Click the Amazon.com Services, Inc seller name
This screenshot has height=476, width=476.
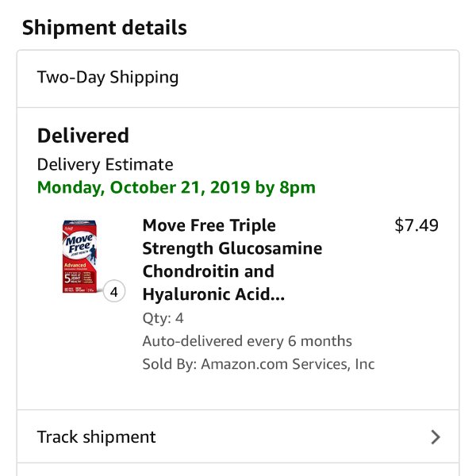pos(287,365)
